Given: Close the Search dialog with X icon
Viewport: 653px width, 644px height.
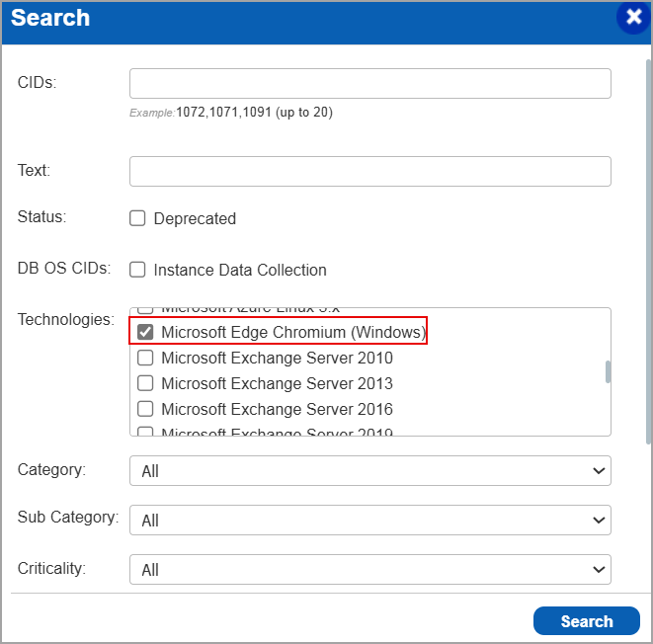Looking at the screenshot, I should pos(633,18).
